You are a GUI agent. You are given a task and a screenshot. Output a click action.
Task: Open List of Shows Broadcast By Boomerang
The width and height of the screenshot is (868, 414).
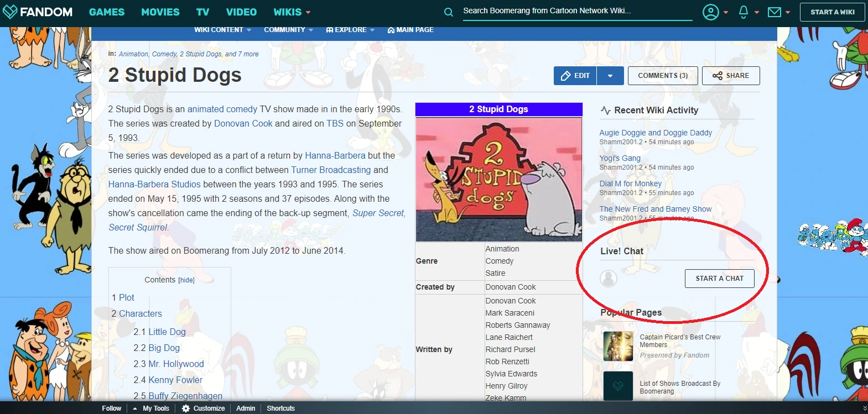680,387
